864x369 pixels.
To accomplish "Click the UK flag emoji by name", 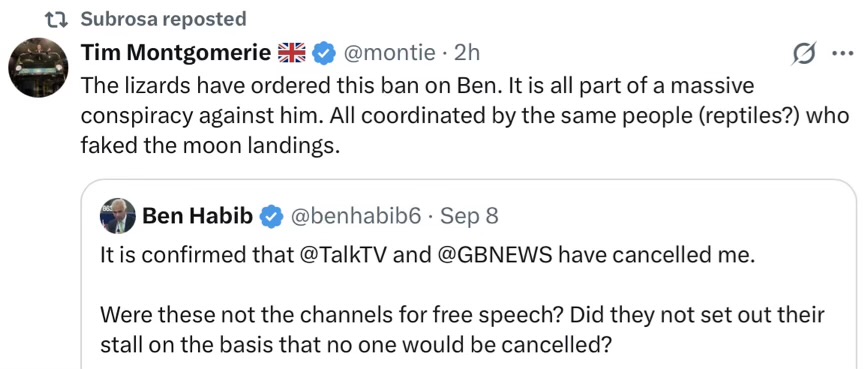I will pos(291,53).
